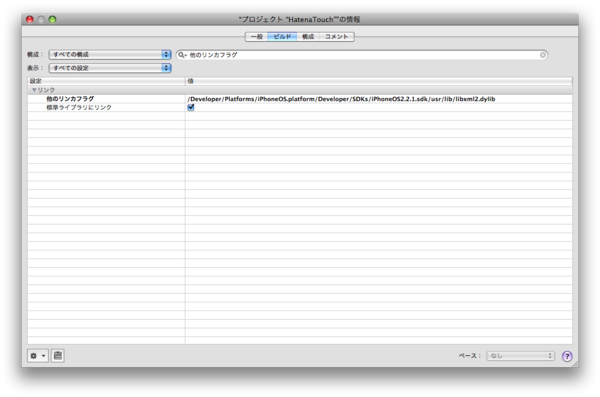Image resolution: width=600 pixels, height=397 pixels.
Task: Open the 構成 dropdown showing すべての構成
Action: click(x=110, y=54)
